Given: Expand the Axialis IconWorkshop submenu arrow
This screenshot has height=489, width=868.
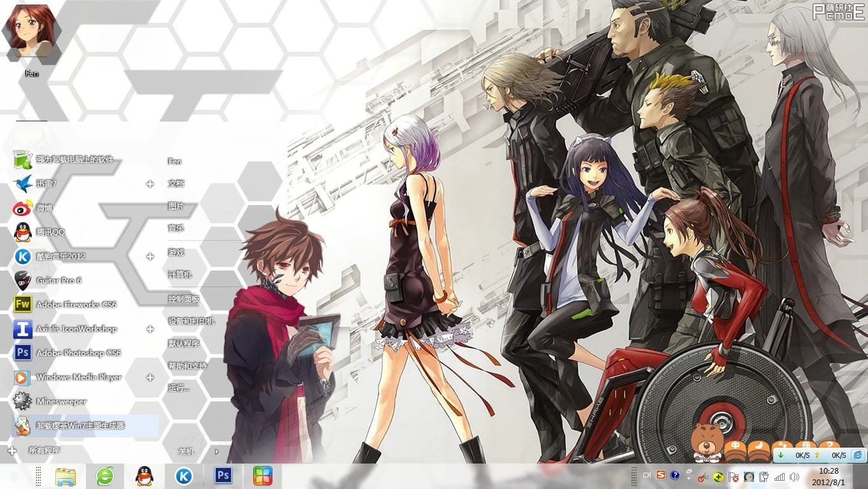Looking at the screenshot, I should (150, 329).
